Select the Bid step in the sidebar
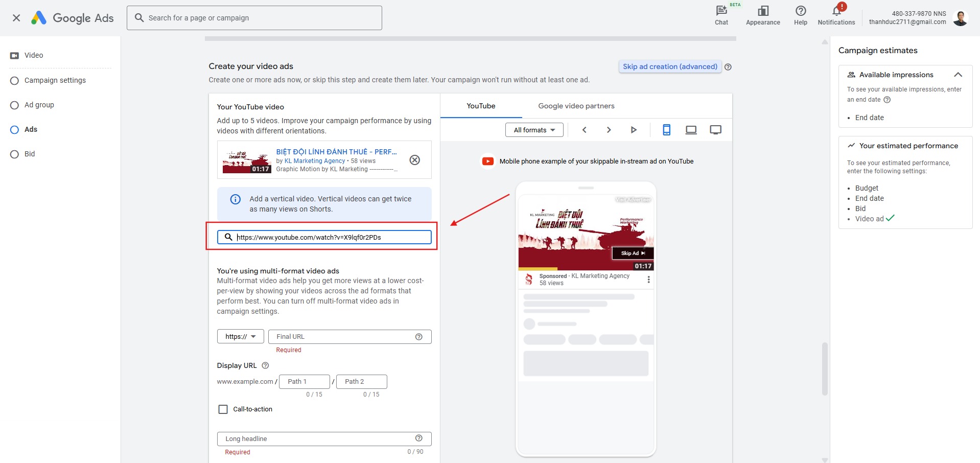This screenshot has height=463, width=980. coord(30,154)
